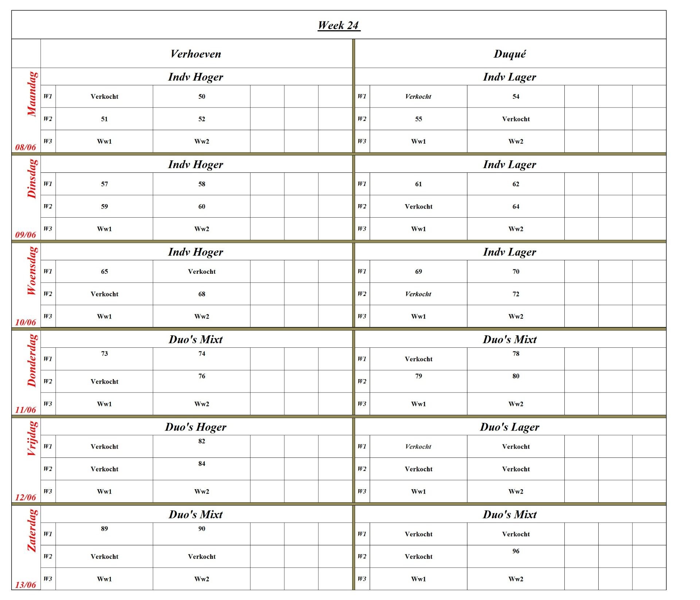The image size is (700, 600).
Task: Click the Week 24 title
Action: [x=339, y=25]
